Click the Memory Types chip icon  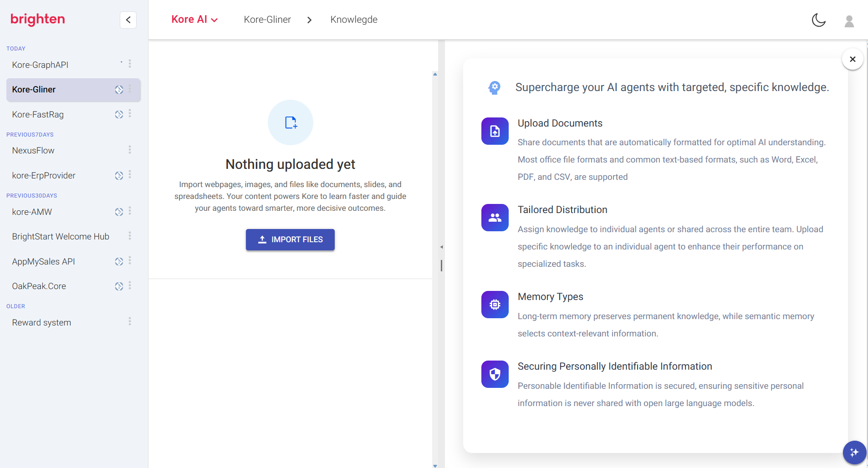click(x=495, y=305)
